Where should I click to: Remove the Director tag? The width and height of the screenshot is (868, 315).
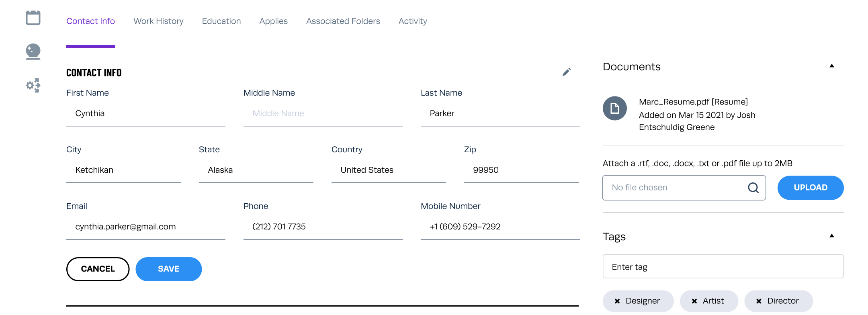[759, 301]
